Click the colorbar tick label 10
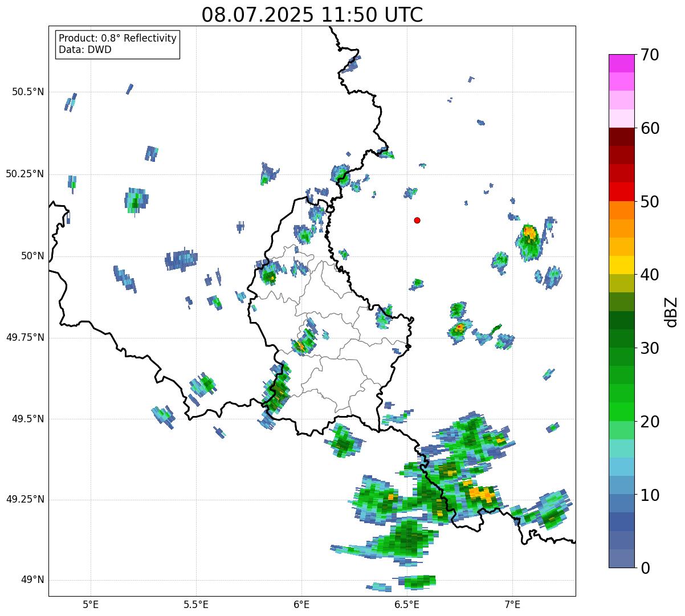This screenshot has width=685, height=616. pos(650,495)
